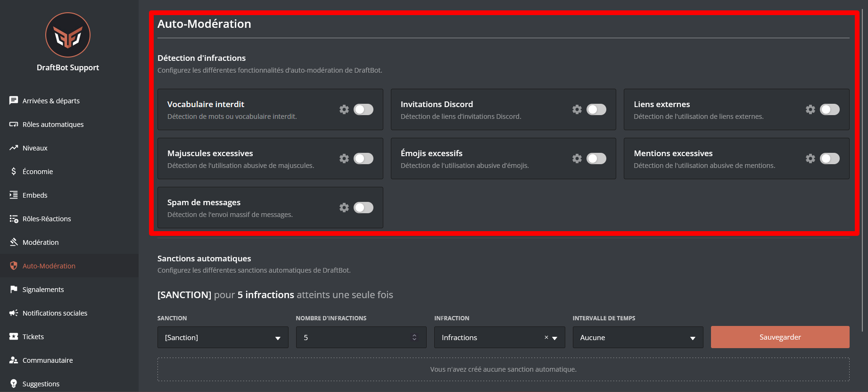Enable Émojis excessifs detection toggle

tap(596, 158)
